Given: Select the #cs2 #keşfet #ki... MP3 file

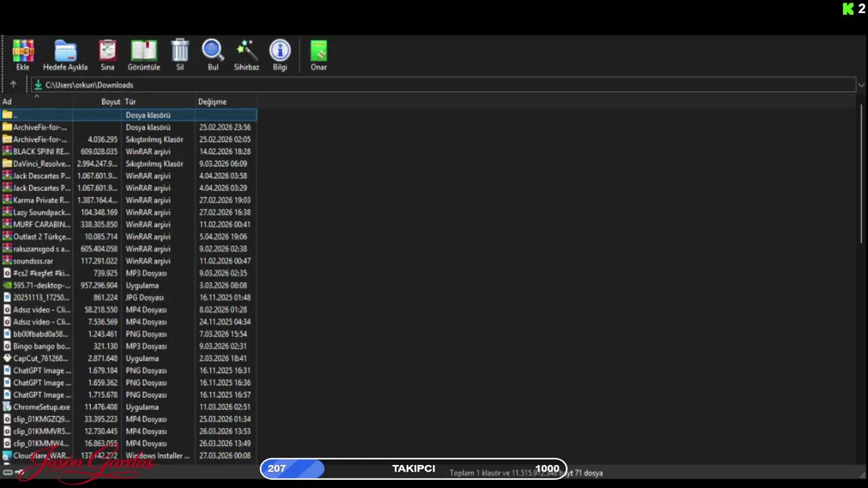Looking at the screenshot, I should pyautogui.click(x=128, y=273).
